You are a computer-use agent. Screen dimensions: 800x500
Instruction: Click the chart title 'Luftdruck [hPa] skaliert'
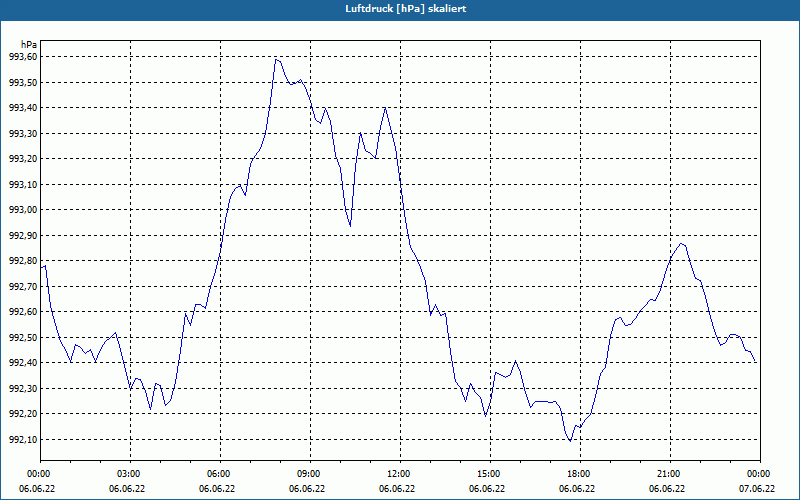(x=406, y=9)
